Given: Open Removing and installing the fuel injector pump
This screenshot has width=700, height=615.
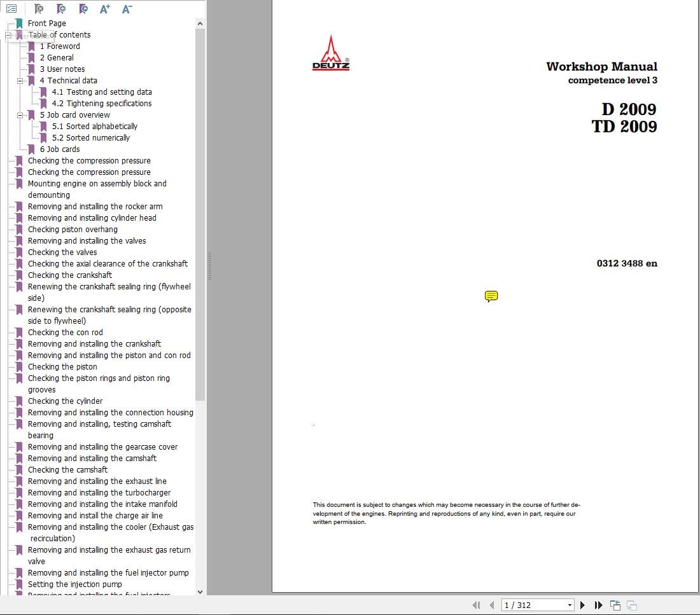Looking at the screenshot, I should [108, 573].
